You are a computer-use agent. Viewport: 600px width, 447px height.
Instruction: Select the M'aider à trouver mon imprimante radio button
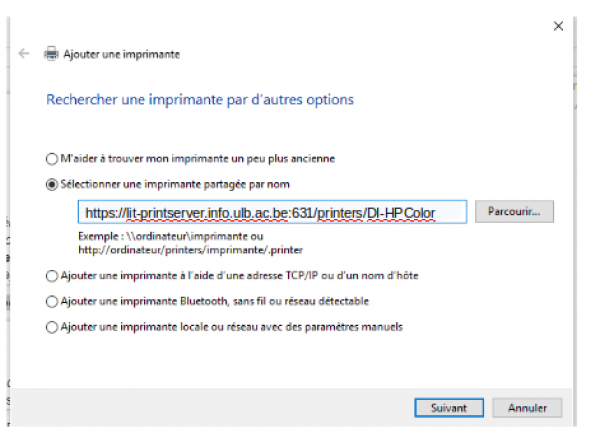(x=51, y=158)
